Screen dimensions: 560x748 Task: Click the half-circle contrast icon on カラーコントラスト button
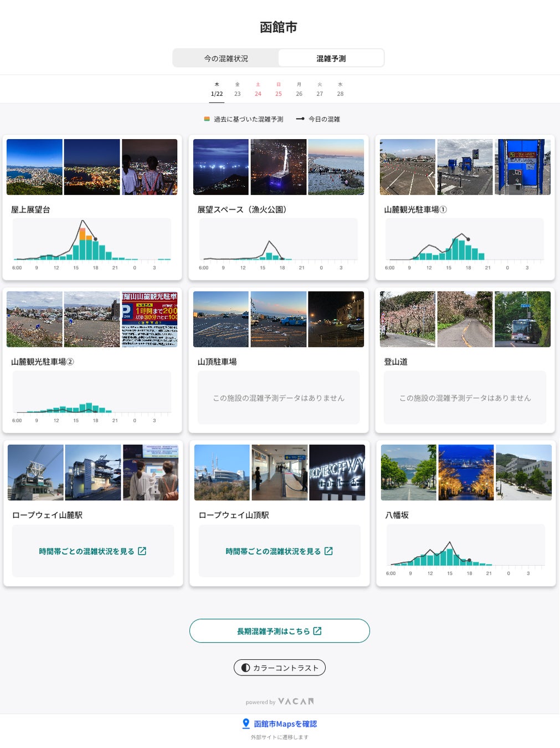click(245, 668)
